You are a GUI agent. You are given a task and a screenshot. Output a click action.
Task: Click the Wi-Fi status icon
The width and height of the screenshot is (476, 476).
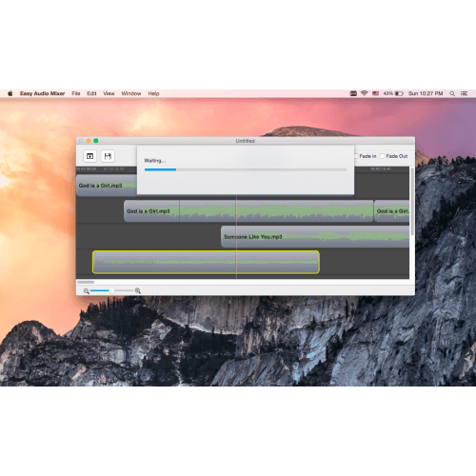tap(365, 93)
